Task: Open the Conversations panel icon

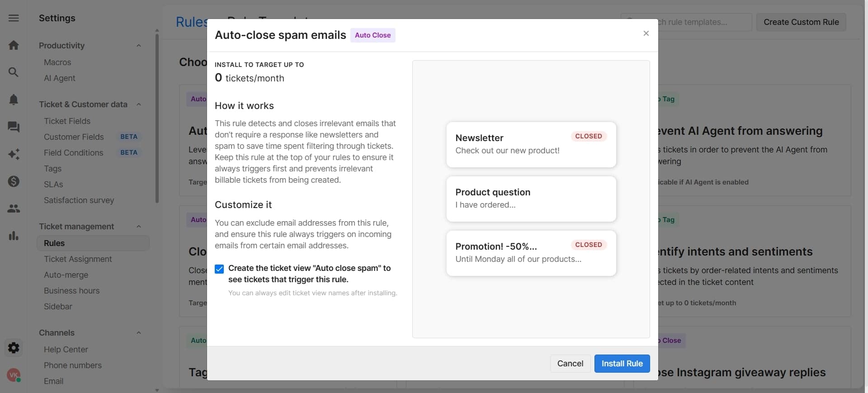Action: pyautogui.click(x=14, y=127)
